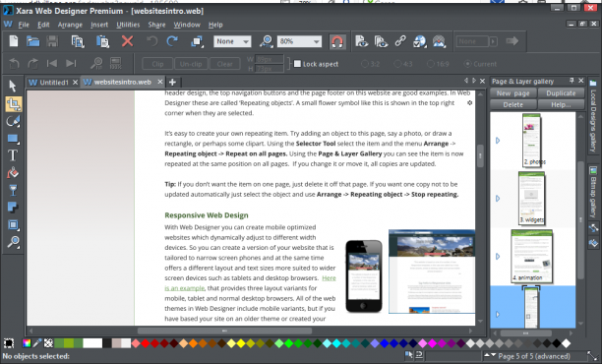This screenshot has height=364, width=602.
Task: Open the color editor rainbow icon
Action: pos(27,343)
